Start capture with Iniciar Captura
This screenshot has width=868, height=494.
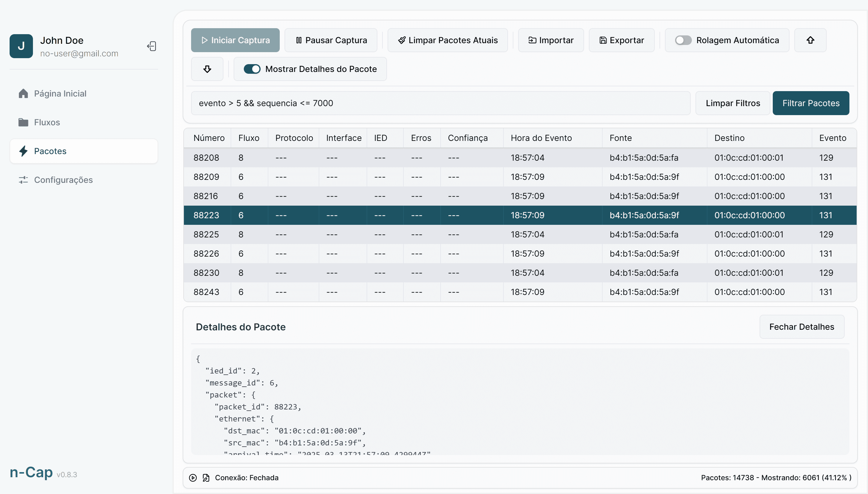pos(235,40)
